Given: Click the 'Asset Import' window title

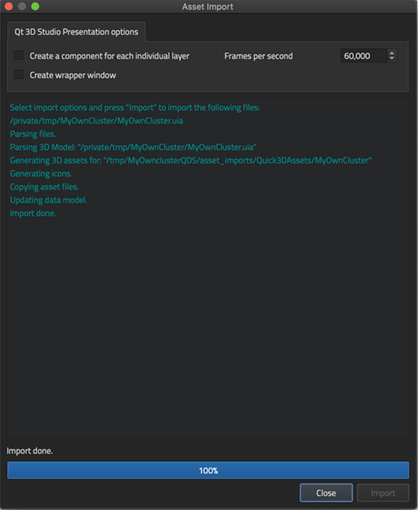Looking at the screenshot, I should (208, 7).
